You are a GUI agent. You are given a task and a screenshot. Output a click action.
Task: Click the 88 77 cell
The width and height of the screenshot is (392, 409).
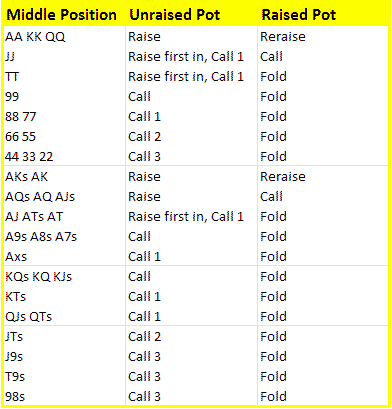[64, 117]
